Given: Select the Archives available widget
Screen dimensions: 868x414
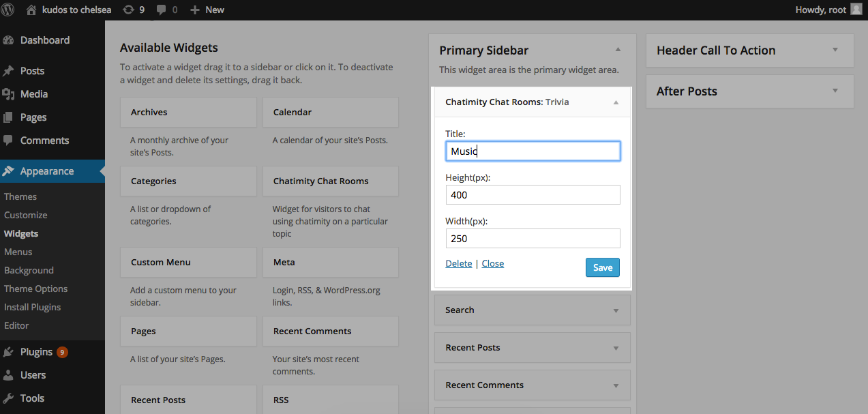Looking at the screenshot, I should [188, 112].
